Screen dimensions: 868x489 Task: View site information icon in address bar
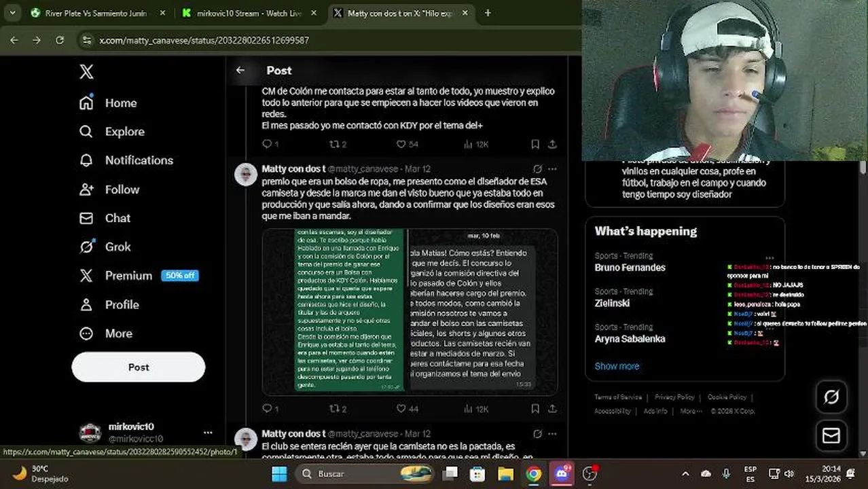coord(86,40)
